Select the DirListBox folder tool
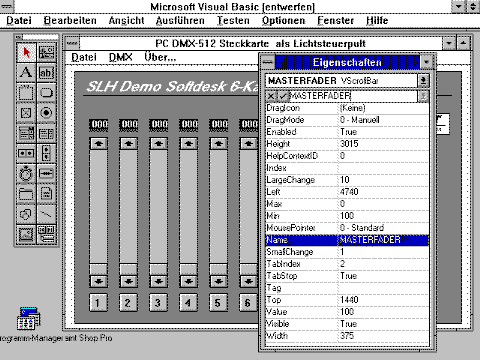The image size is (480, 360). (x=26, y=193)
